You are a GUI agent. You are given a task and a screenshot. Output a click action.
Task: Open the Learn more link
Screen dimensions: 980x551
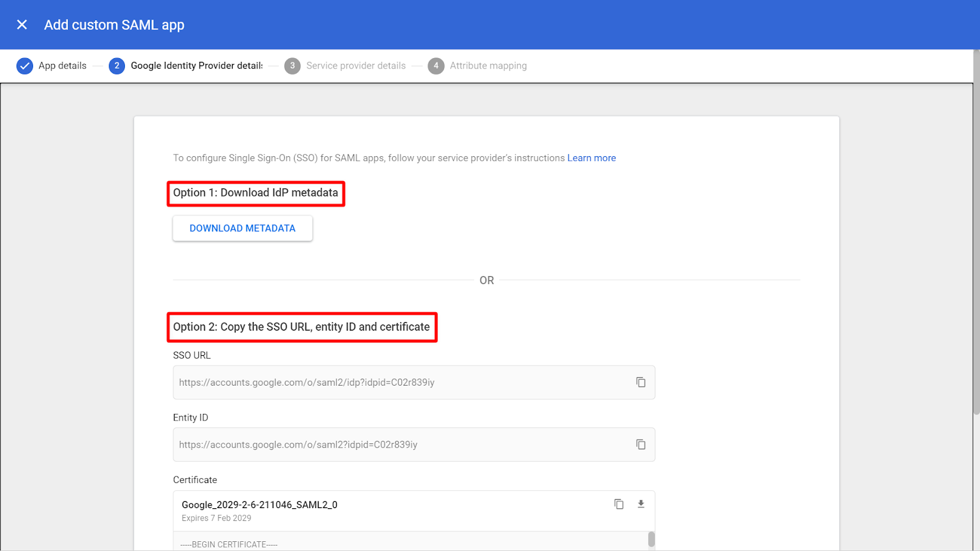[x=591, y=158]
